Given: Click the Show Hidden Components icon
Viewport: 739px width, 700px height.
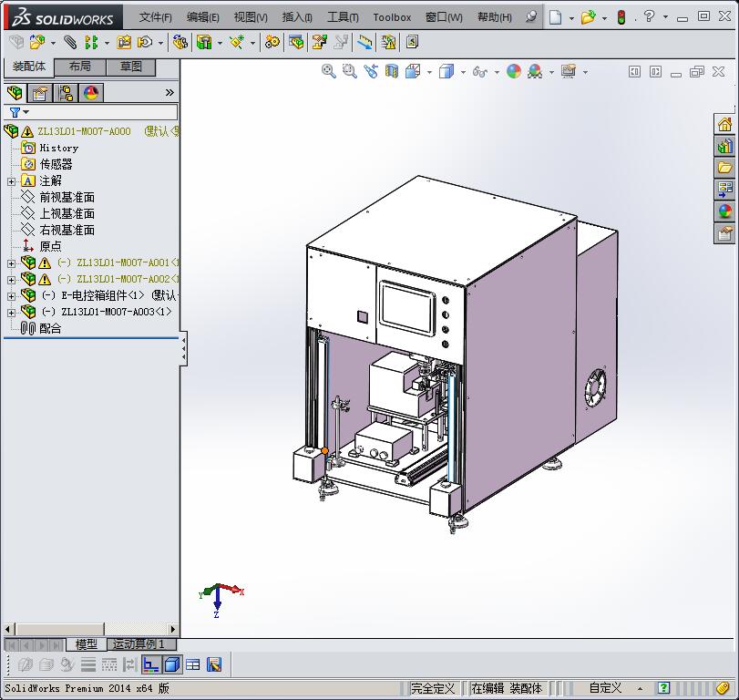Looking at the screenshot, I should click(x=180, y=43).
